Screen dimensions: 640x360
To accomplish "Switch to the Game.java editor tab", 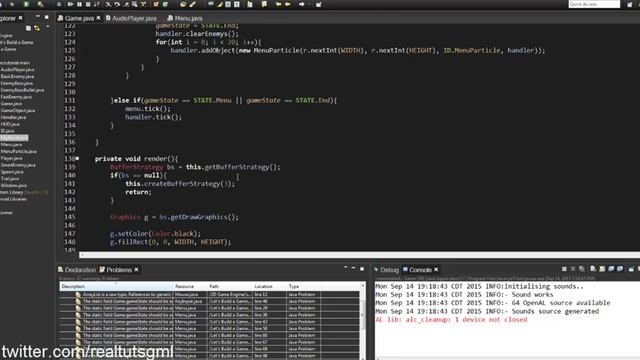I will 79,18.
